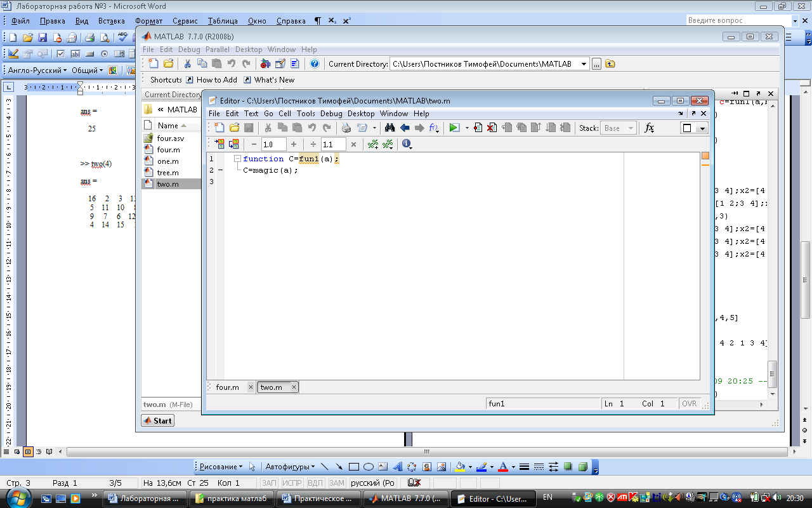Open Таблица menu in Word
Screen dimensions: 812x508
click(x=222, y=21)
